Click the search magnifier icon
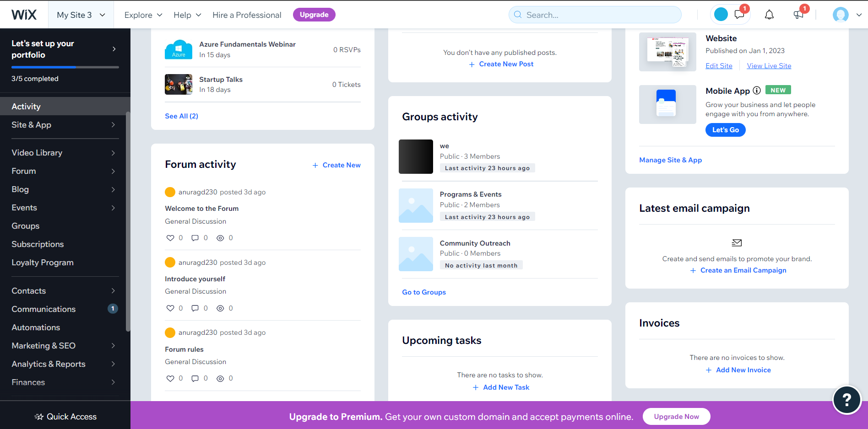Screen dimensions: 868x429 (518, 15)
